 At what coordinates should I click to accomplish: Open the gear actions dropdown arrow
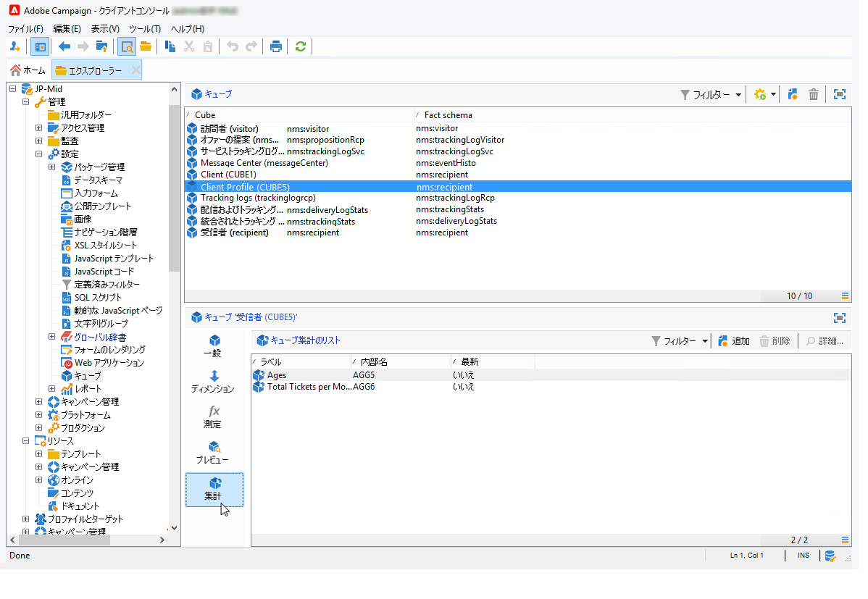point(773,95)
